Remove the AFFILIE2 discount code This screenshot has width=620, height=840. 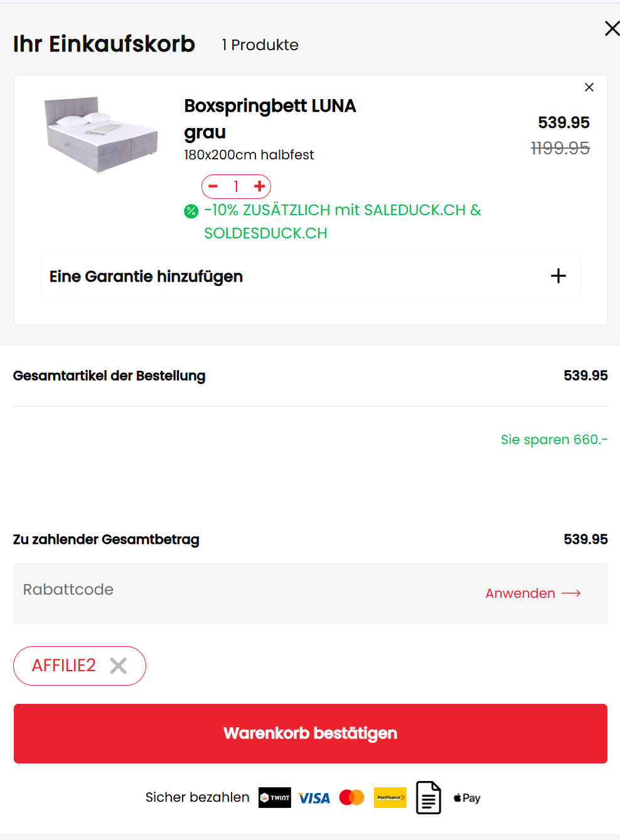coord(118,666)
